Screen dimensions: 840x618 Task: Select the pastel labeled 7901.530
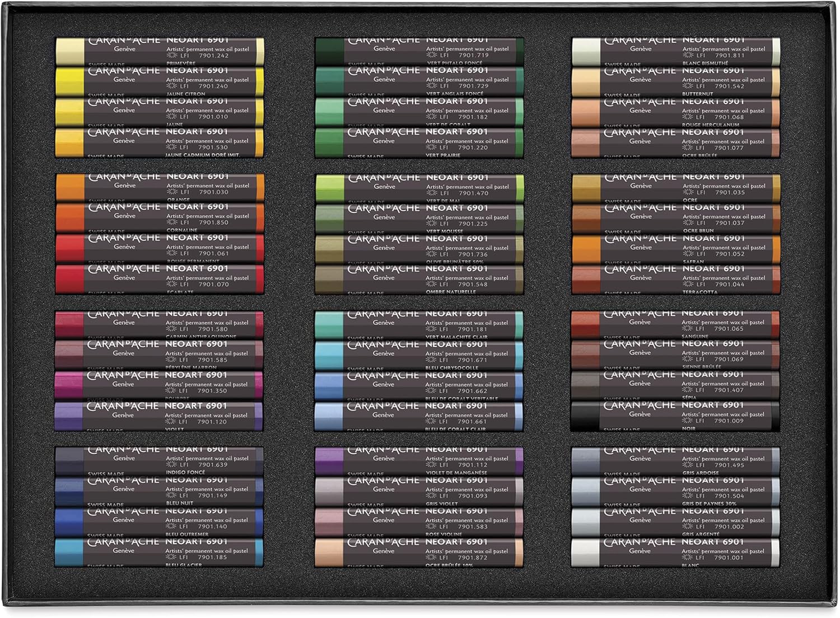click(160, 143)
